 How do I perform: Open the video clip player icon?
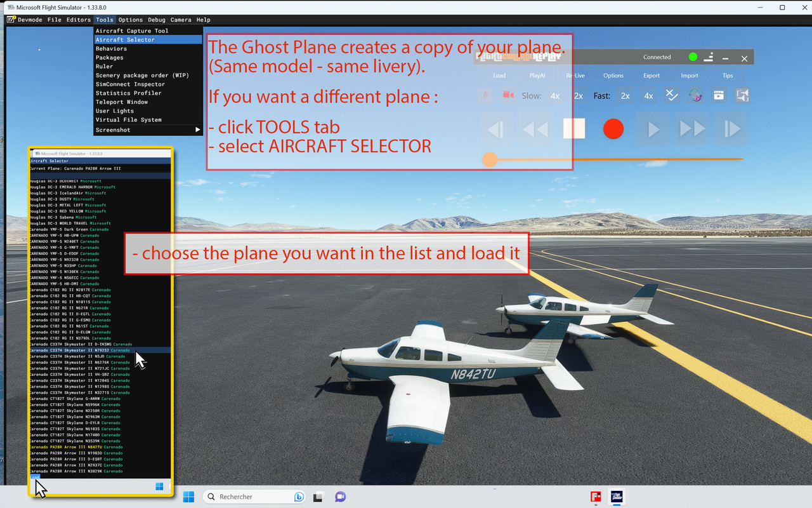coord(719,95)
